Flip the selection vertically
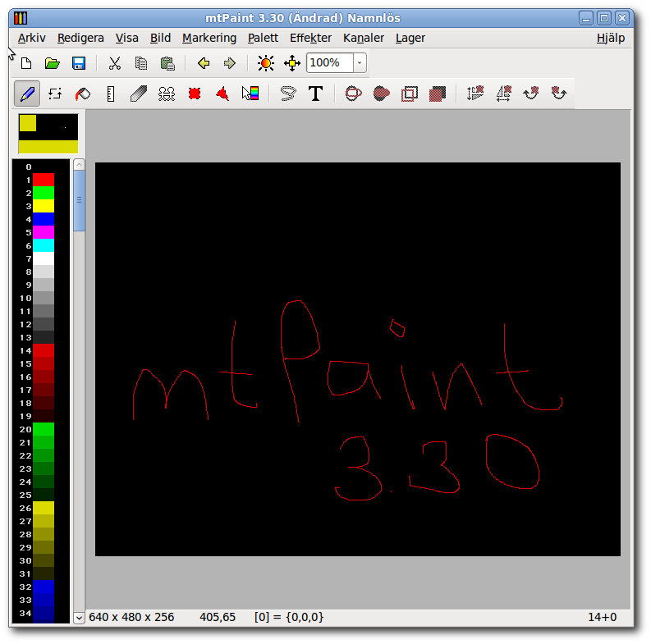 tap(475, 94)
